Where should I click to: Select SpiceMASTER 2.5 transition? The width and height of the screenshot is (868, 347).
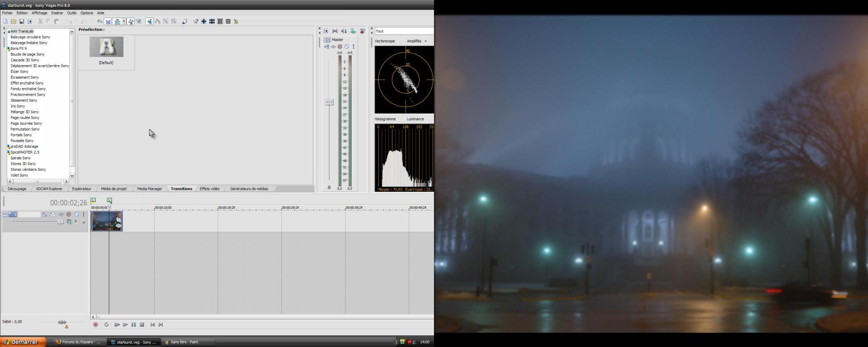coord(25,152)
